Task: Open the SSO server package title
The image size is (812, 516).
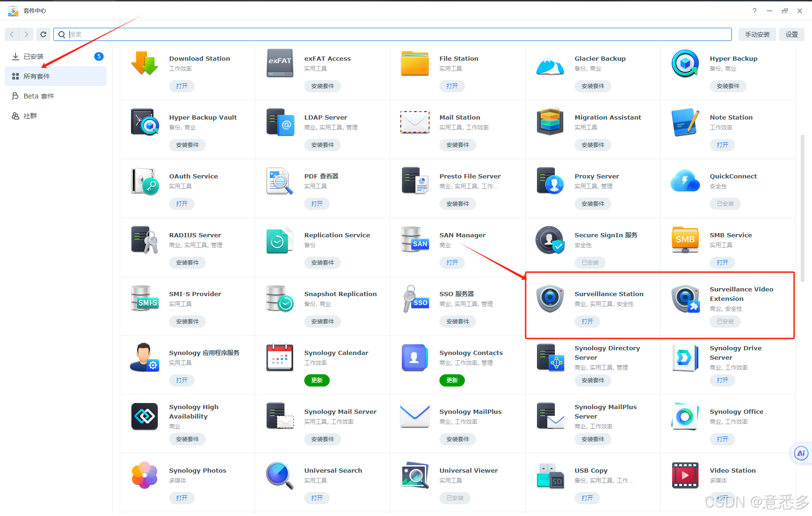Action: [457, 294]
